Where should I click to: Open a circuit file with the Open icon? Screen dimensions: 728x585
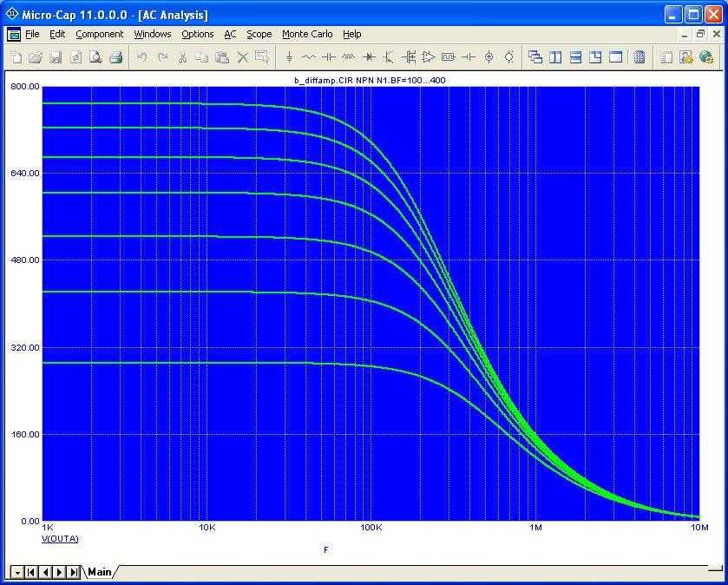(x=34, y=56)
